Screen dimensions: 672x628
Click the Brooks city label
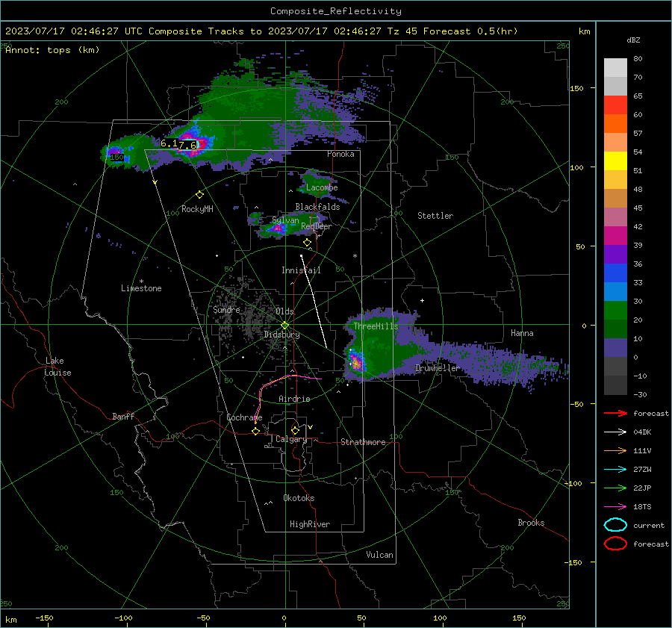531,523
